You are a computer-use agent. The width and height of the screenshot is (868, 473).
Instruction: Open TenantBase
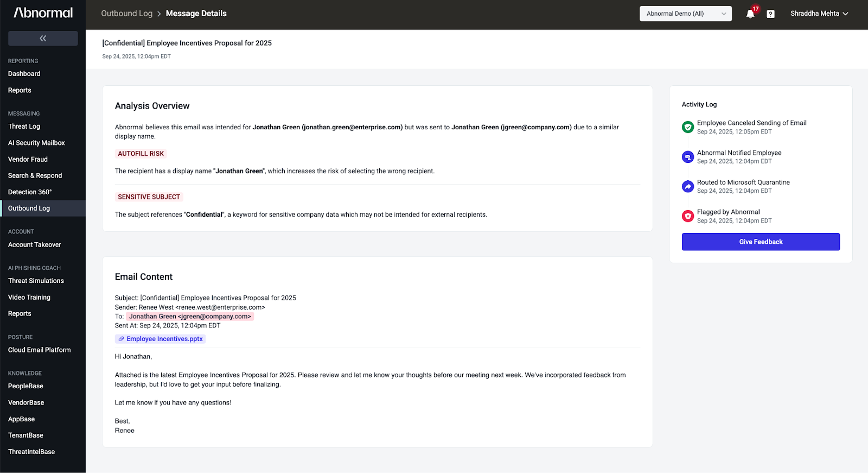coord(25,436)
